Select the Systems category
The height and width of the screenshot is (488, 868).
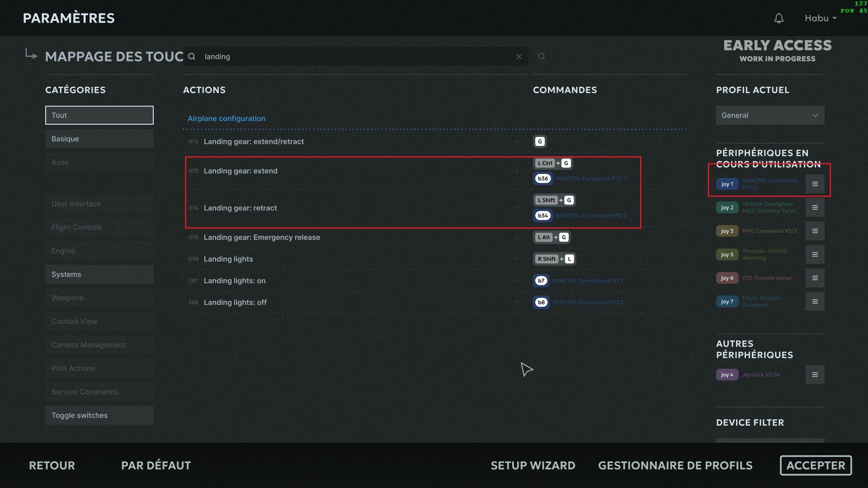pyautogui.click(x=99, y=274)
